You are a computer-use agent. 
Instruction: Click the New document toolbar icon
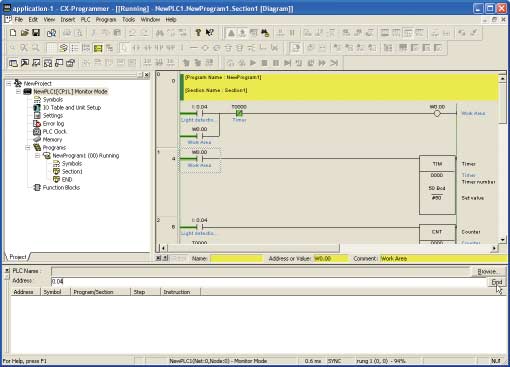13,33
